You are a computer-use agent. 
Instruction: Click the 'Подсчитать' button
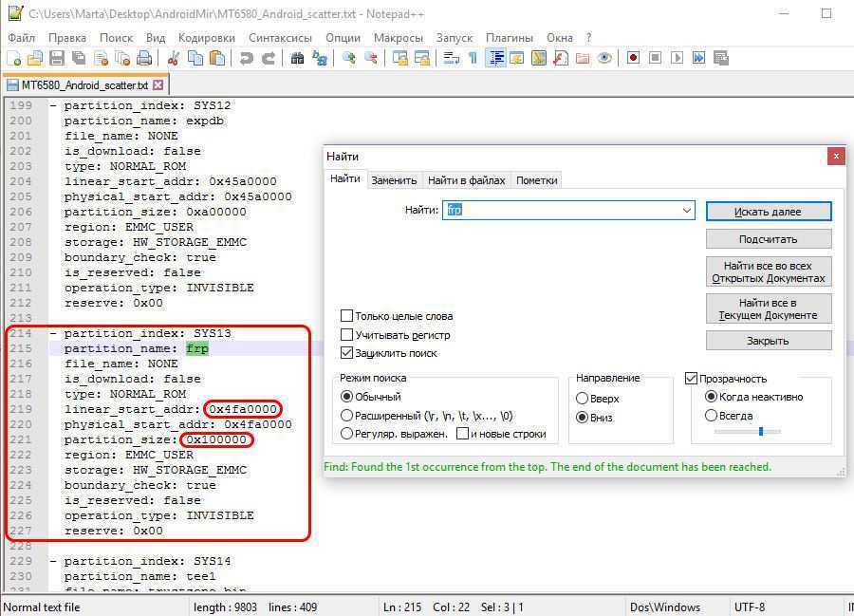769,239
